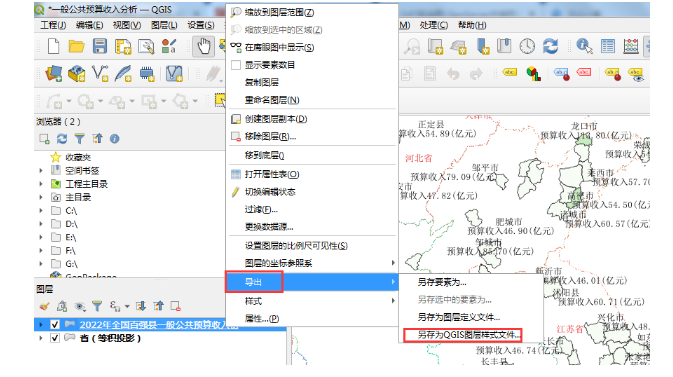Toggle 显示要素数目 checkbox in context menu
The height and width of the screenshot is (377, 673).
tap(236, 65)
